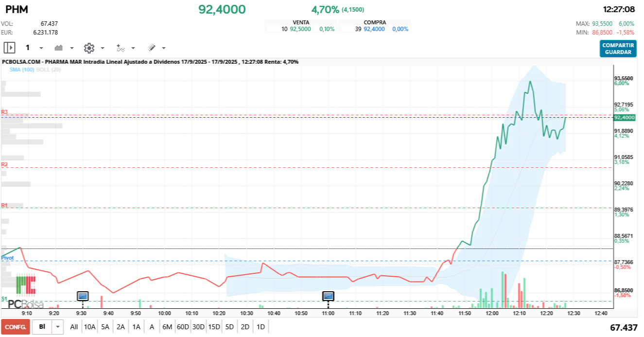Screen dimensions: 644x337
Task: Select the All time range
Action: coord(74,327)
